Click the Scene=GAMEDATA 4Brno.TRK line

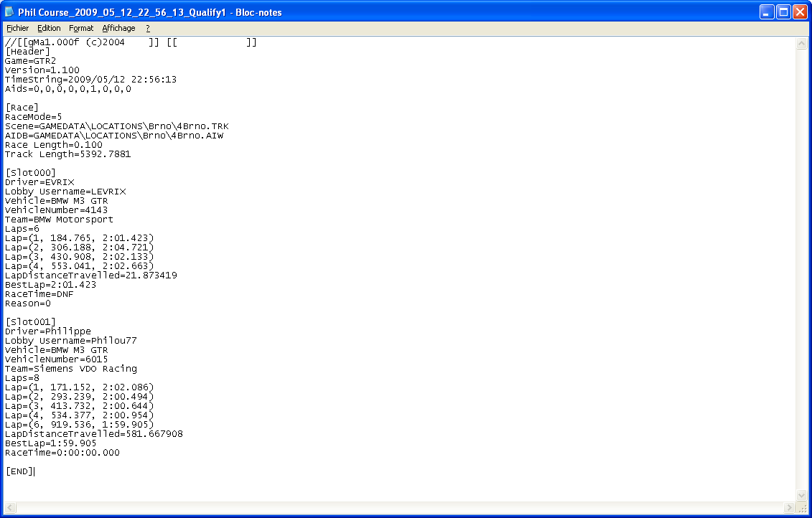click(x=116, y=126)
